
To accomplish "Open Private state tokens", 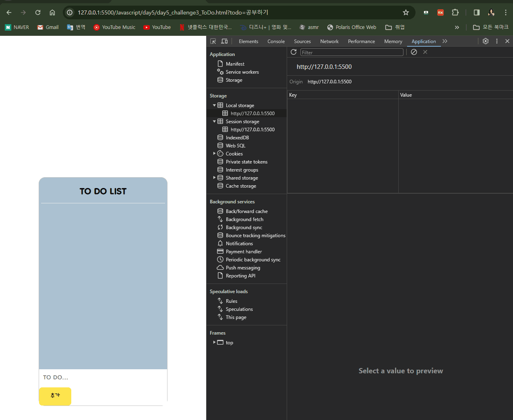I will [246, 162].
